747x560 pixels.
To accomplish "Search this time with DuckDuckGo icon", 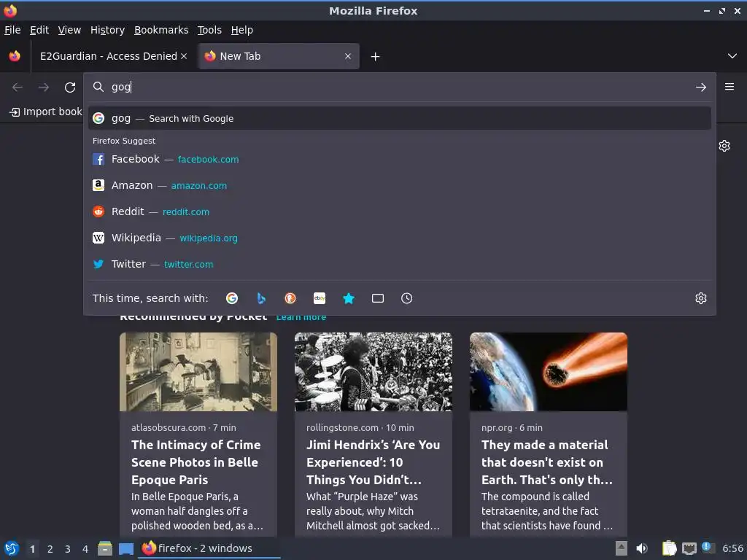I will pos(290,298).
